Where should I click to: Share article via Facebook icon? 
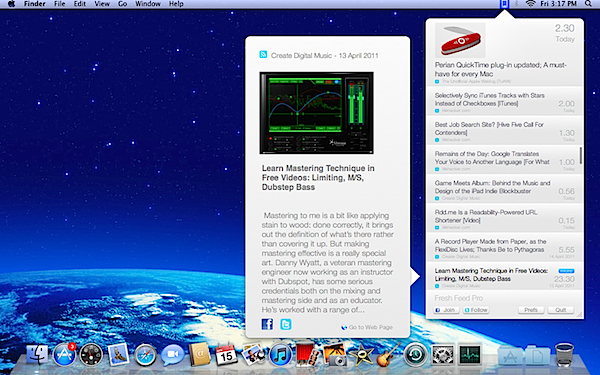pyautogui.click(x=267, y=324)
